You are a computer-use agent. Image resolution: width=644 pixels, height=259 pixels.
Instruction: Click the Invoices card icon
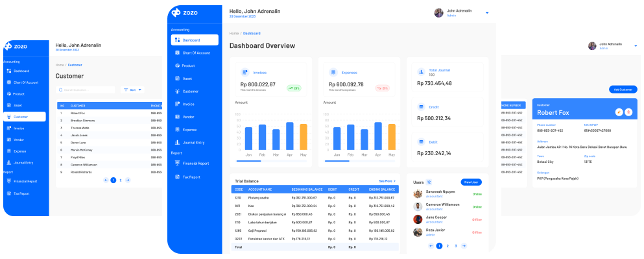(x=245, y=72)
